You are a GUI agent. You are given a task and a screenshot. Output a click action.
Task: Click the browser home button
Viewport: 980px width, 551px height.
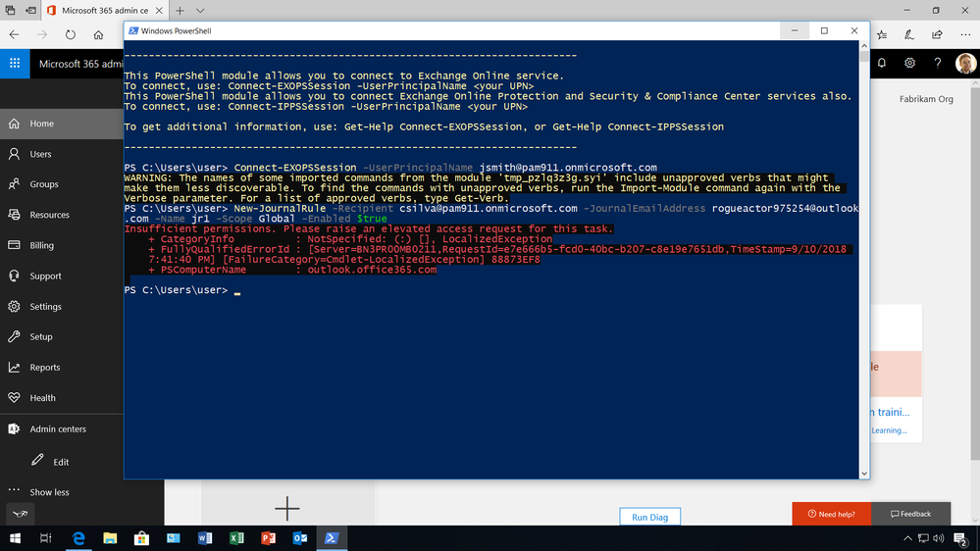pos(98,35)
